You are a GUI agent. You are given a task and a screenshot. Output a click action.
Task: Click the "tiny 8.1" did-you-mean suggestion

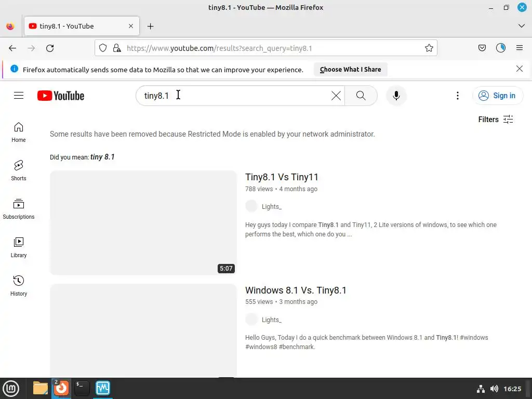[102, 157]
